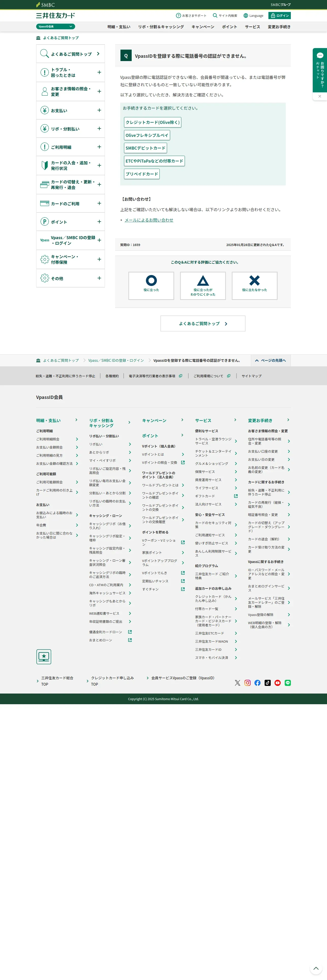Click the scroll-to-top arrow at the page bottom
Viewport: 327px width, 980px height.
click(316, 969)
